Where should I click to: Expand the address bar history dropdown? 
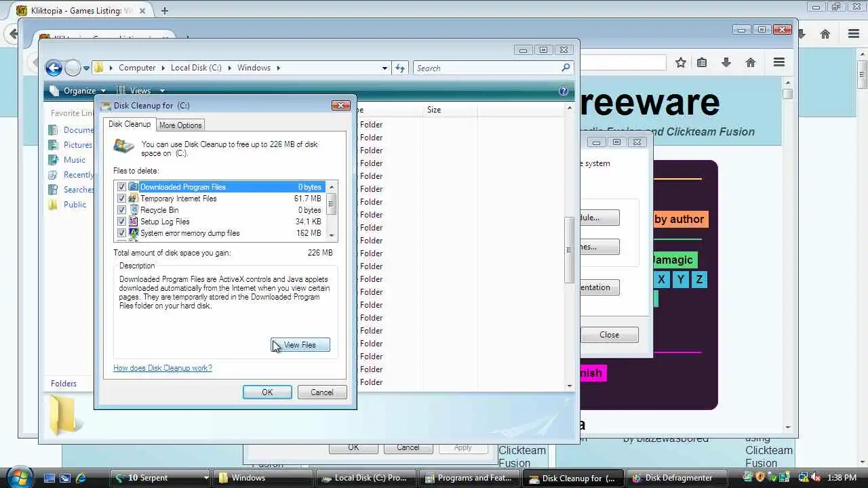click(x=384, y=68)
